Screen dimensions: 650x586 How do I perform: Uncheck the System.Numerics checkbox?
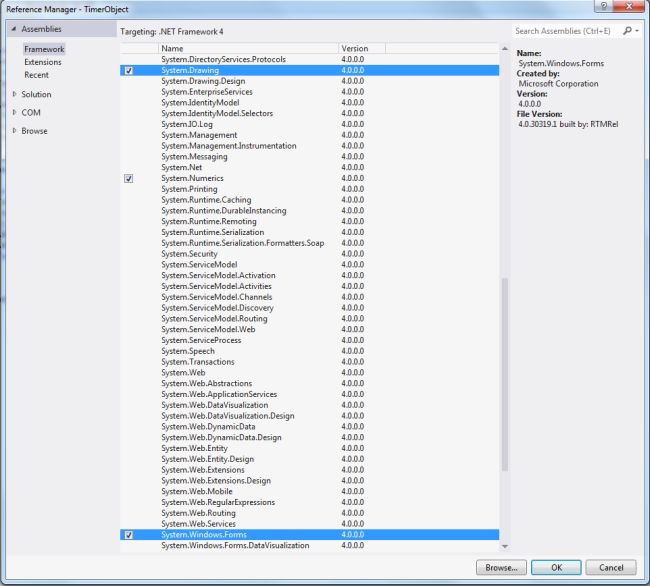[129, 179]
